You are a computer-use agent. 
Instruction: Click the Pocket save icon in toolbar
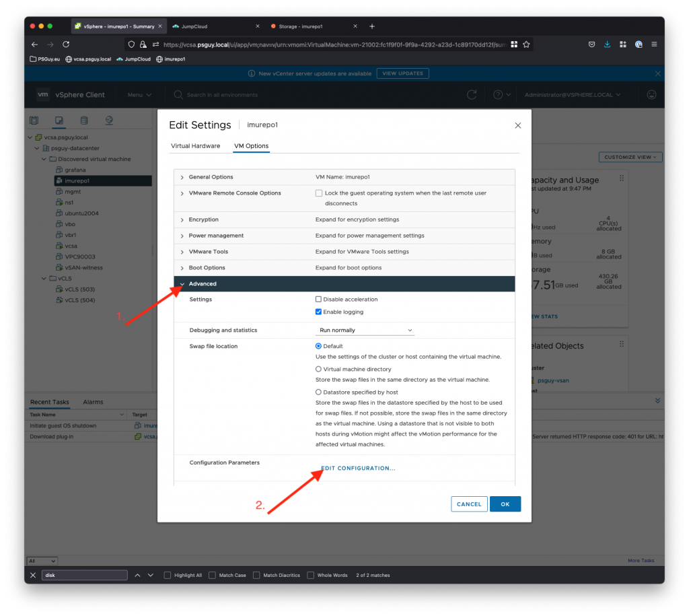[x=591, y=44]
